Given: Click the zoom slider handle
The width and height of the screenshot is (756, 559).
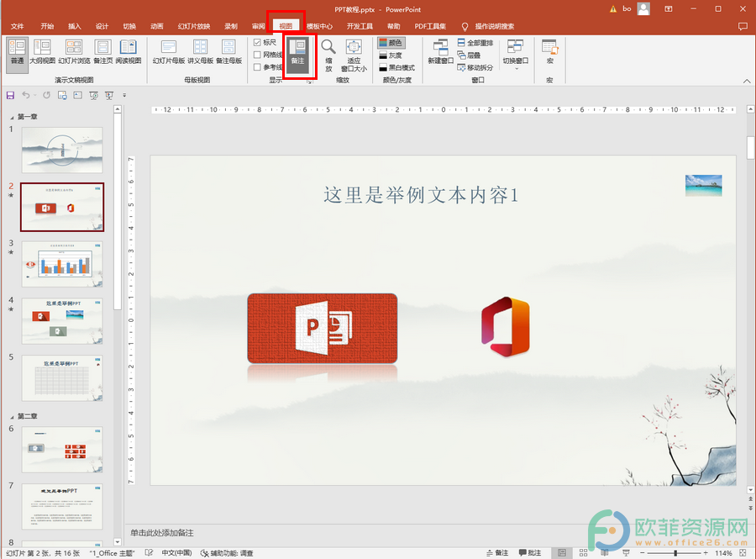Looking at the screenshot, I should 675,553.
